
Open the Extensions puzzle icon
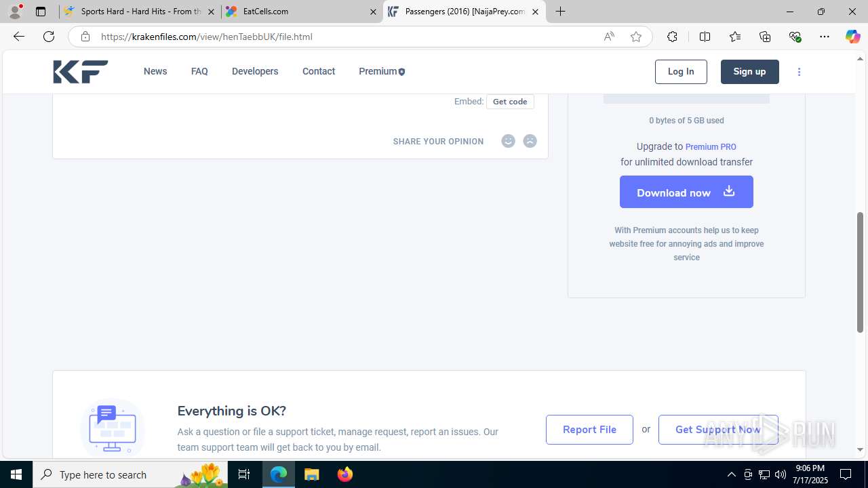point(672,37)
